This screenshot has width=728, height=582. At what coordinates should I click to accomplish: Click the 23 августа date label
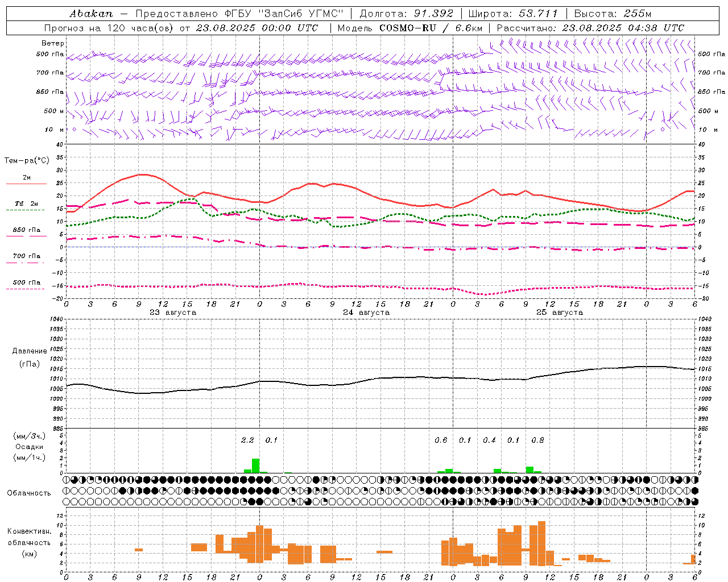[173, 313]
